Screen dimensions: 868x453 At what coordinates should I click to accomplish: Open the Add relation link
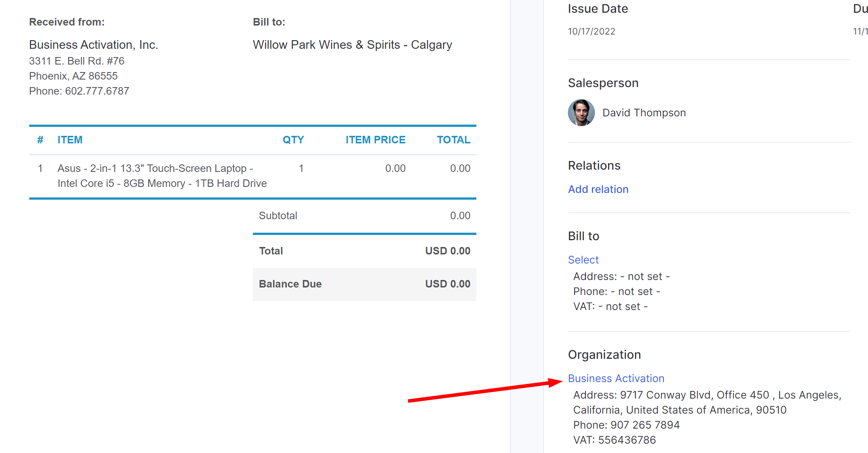(x=598, y=189)
